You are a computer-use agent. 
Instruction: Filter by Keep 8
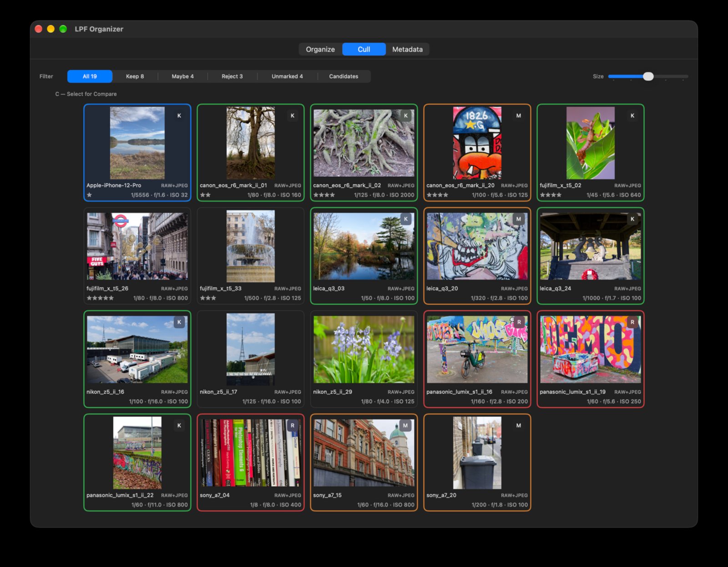[x=135, y=76]
